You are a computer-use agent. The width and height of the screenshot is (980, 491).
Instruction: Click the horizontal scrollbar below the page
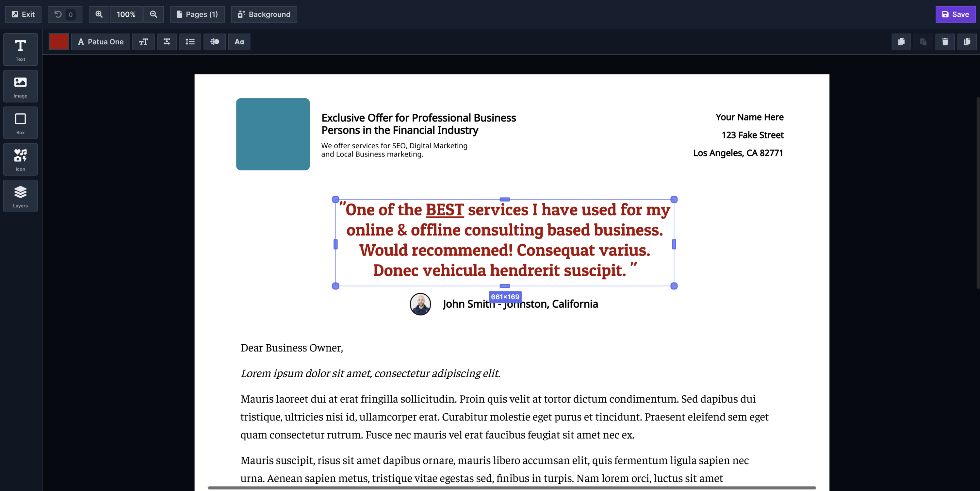coord(512,488)
